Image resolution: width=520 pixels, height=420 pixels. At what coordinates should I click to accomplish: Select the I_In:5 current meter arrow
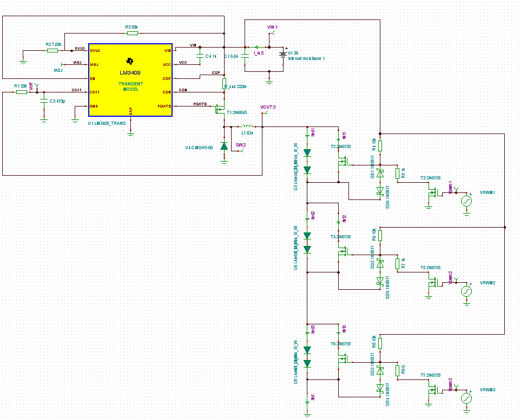256,48
